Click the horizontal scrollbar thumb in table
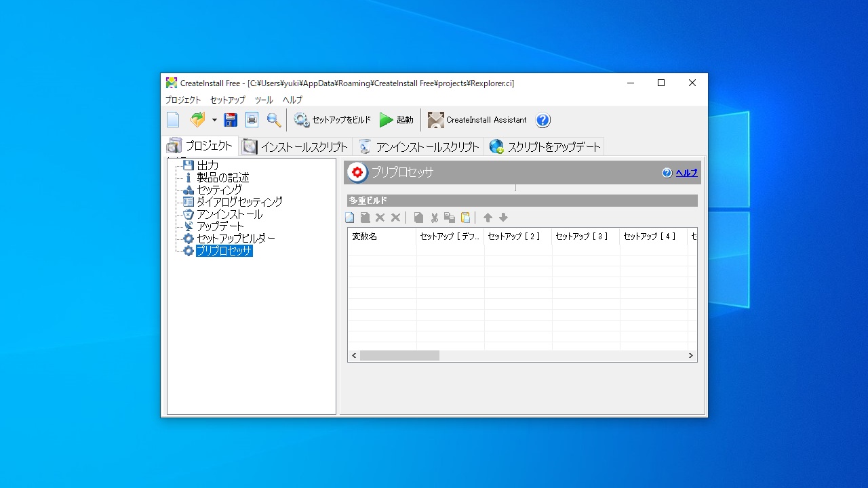The width and height of the screenshot is (868, 488). pyautogui.click(x=399, y=355)
